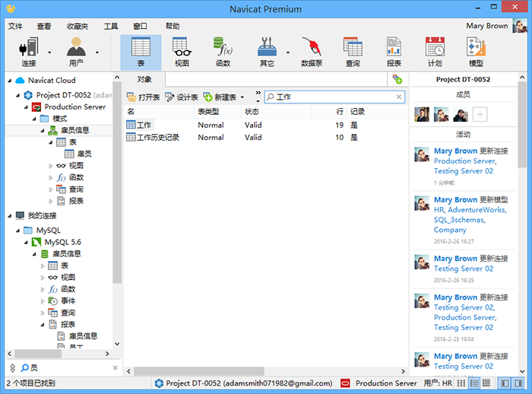Collapse the 我的连接 tree node

pyautogui.click(x=9, y=216)
